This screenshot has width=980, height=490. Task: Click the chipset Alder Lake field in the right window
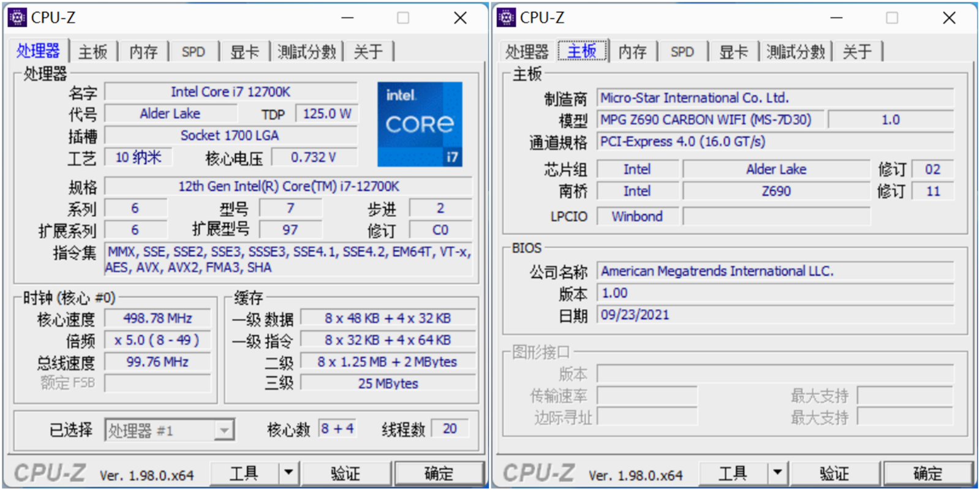[x=777, y=169]
